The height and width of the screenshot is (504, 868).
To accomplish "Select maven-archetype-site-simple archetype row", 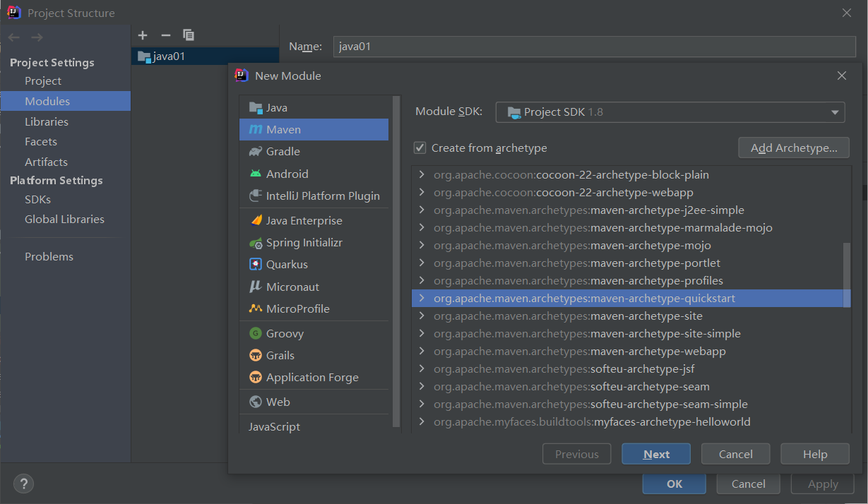I will (631, 333).
